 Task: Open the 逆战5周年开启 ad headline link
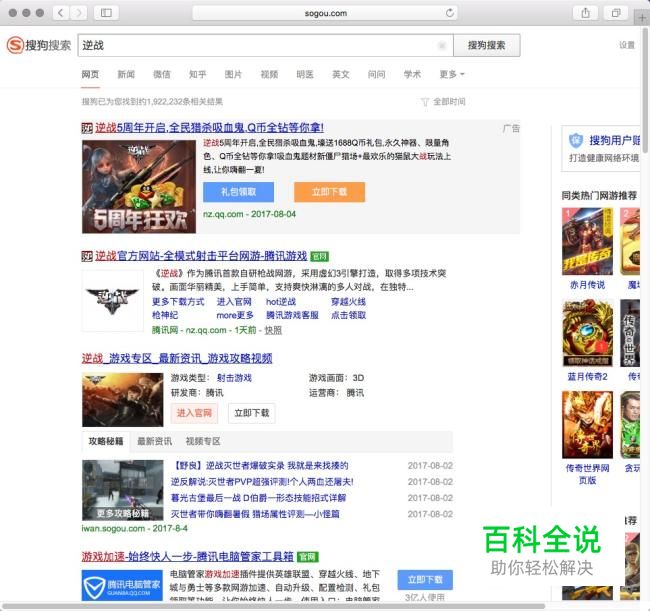pyautogui.click(x=209, y=128)
